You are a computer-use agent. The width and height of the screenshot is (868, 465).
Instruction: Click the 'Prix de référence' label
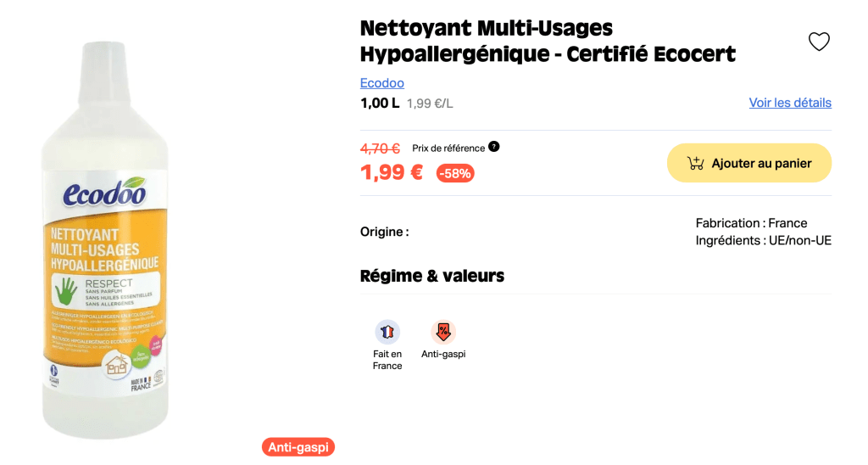pos(448,148)
